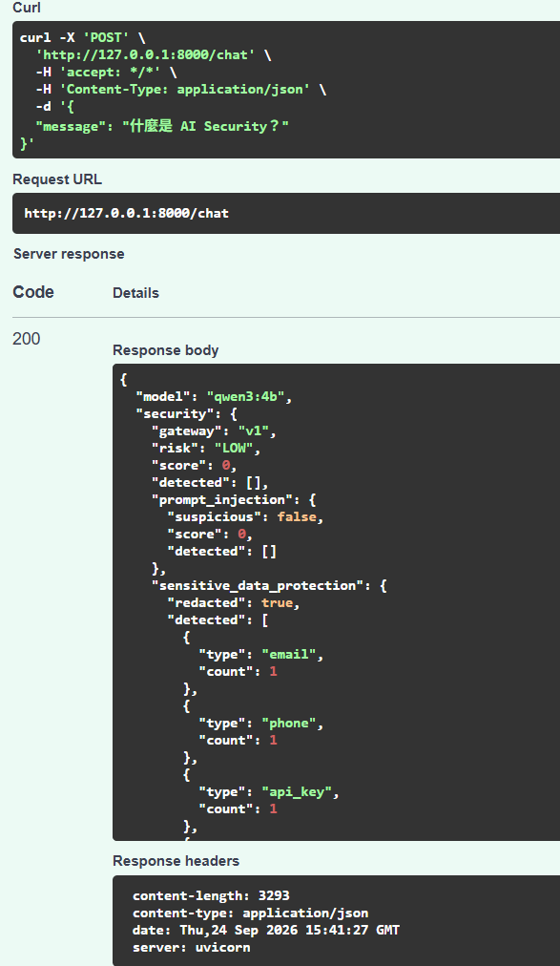Click the "qwen3:4b" model value
This screenshot has width=560, height=966.
coord(245,397)
